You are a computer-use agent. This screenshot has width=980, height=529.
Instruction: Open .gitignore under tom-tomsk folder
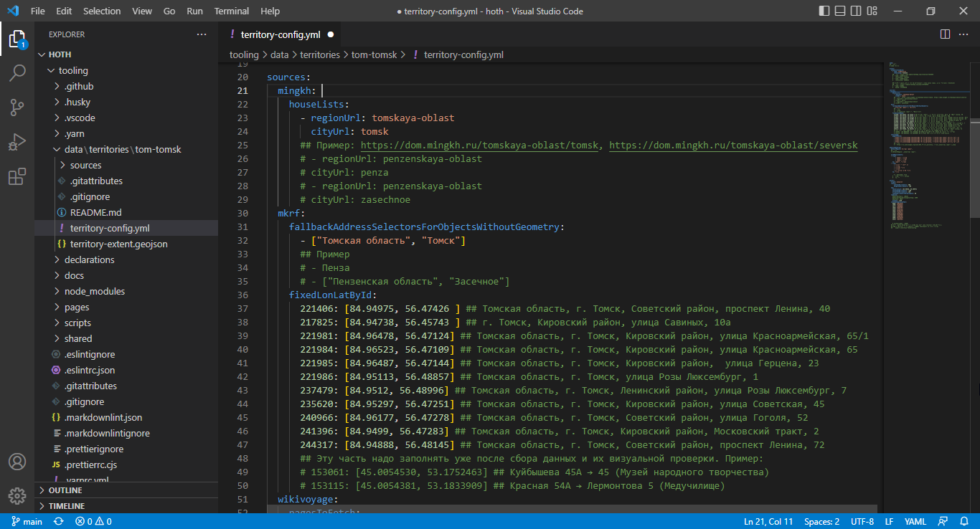pyautogui.click(x=126, y=196)
